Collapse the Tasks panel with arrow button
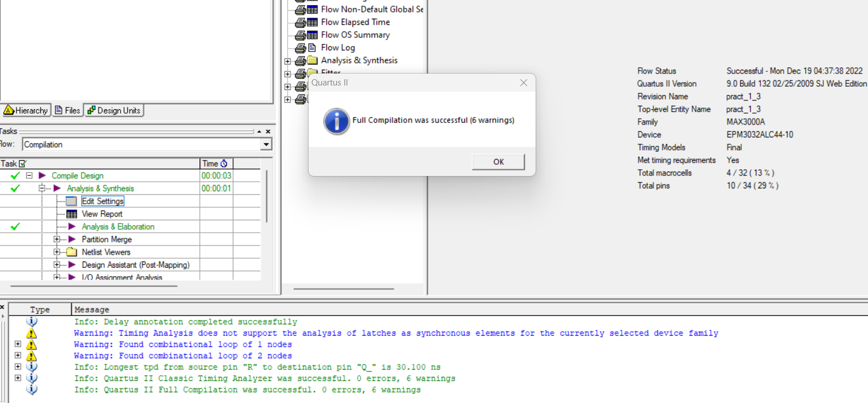 pyautogui.click(x=259, y=131)
